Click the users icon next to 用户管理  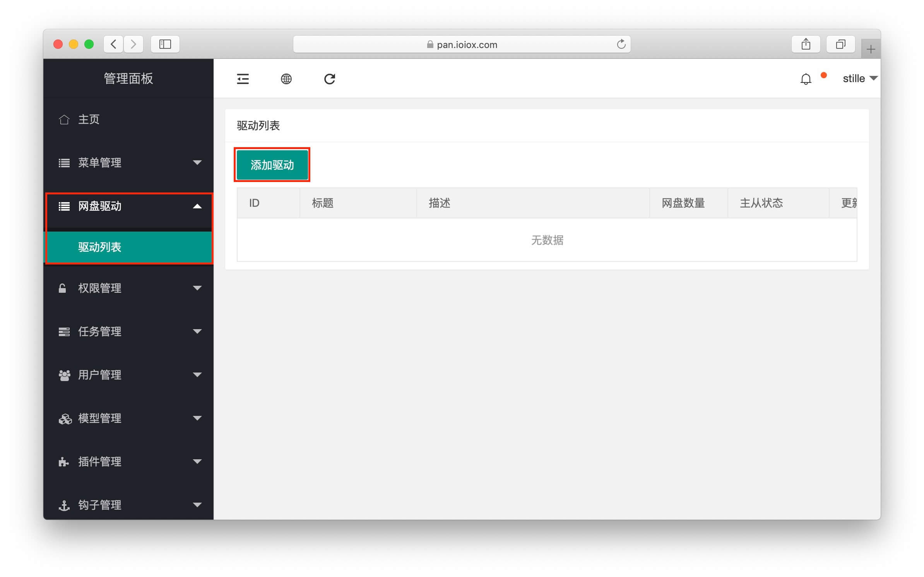64,375
